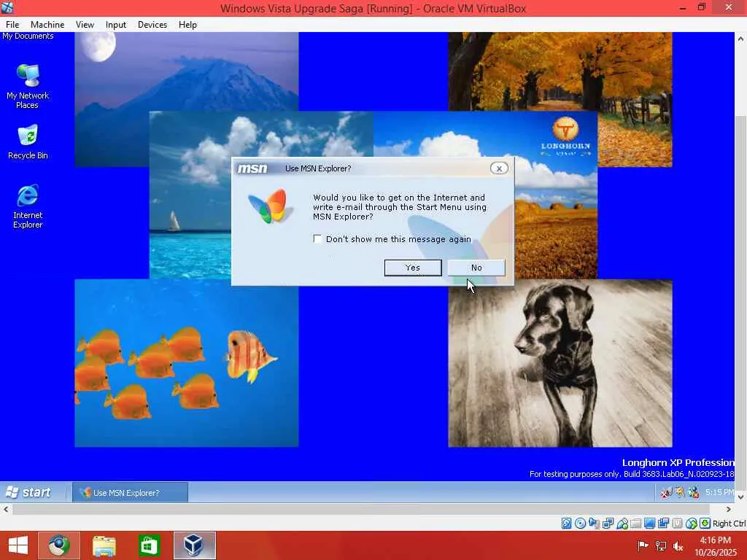Click the horizontal scrollbar right arrow
Viewport: 747px width, 560px height.
pyautogui.click(x=729, y=509)
